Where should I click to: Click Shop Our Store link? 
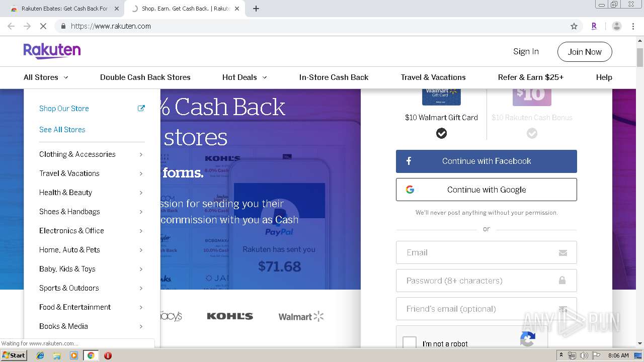(x=64, y=109)
